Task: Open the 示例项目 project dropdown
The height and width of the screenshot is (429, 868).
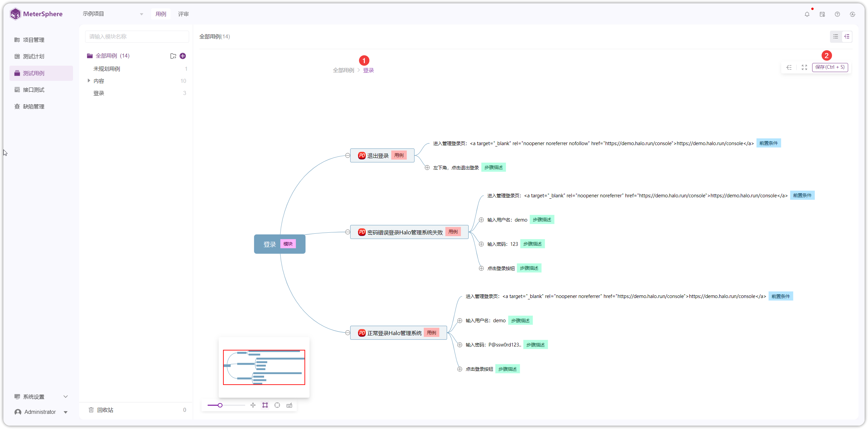Action: (113, 14)
